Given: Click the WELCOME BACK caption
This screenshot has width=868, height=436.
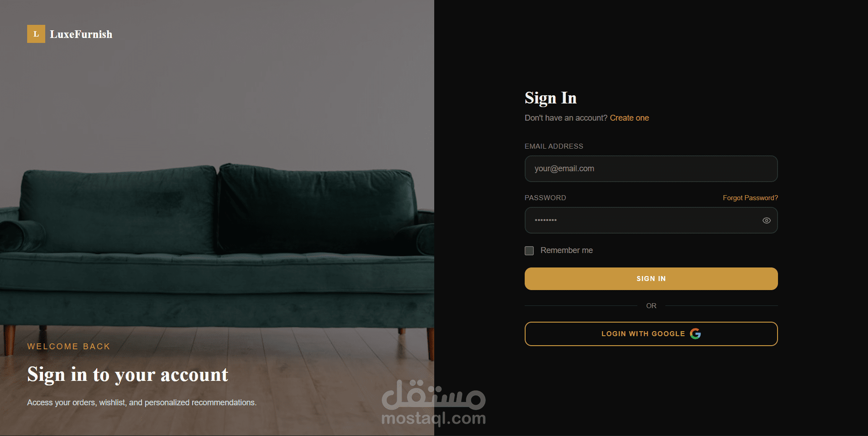Looking at the screenshot, I should coord(69,347).
